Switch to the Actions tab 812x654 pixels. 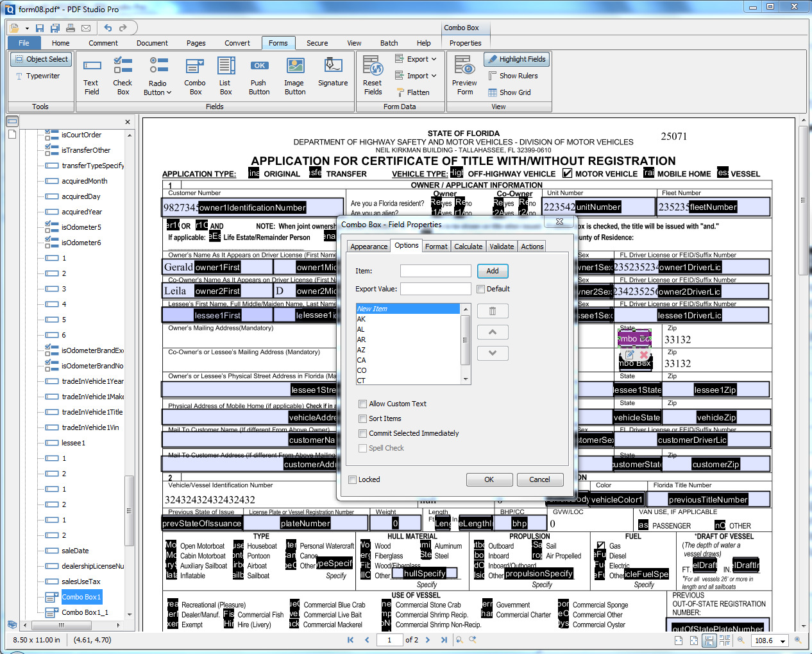pyautogui.click(x=532, y=246)
